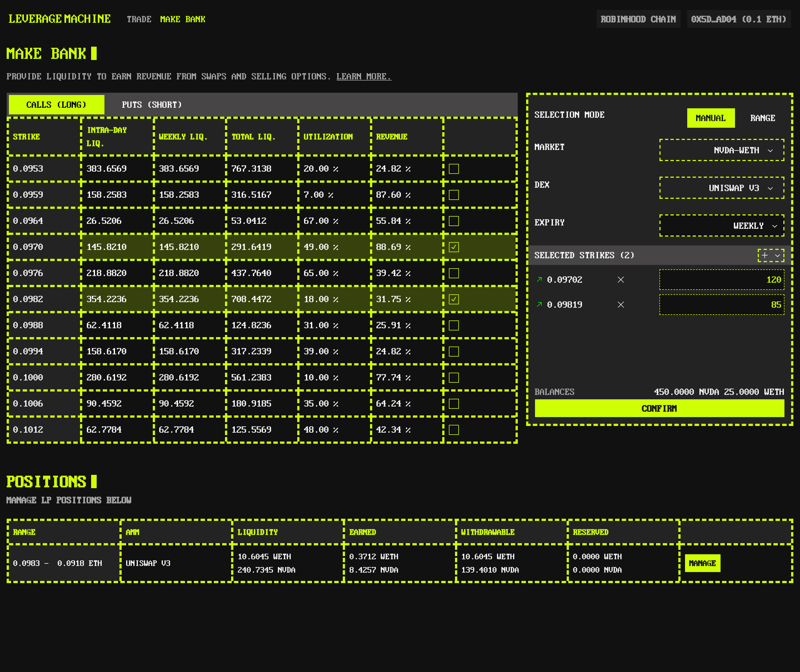Switch to the Puts (Short) tab

(152, 105)
